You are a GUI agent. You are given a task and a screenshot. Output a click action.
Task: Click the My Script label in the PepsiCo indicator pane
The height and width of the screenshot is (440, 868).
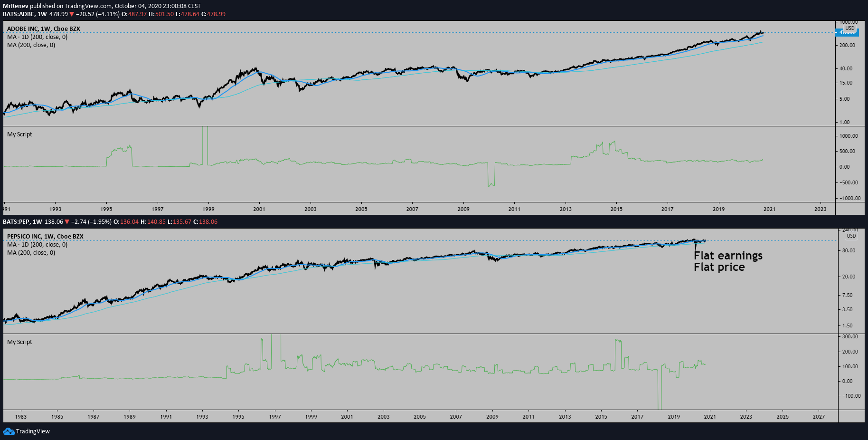click(19, 342)
